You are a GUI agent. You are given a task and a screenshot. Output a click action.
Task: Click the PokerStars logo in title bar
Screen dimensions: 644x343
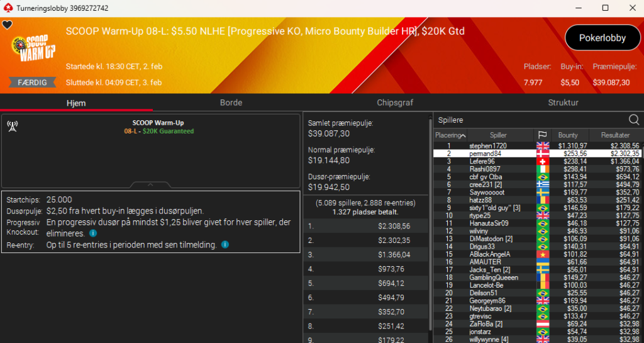8,8
